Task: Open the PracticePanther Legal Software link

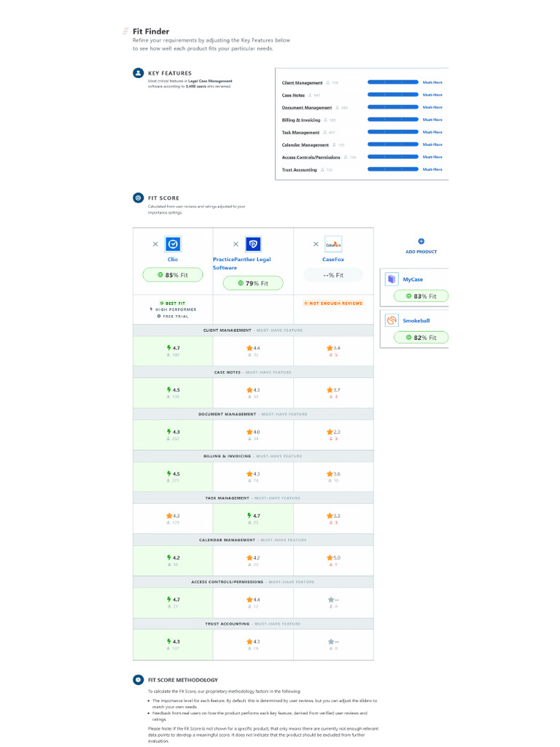Action: [241, 263]
